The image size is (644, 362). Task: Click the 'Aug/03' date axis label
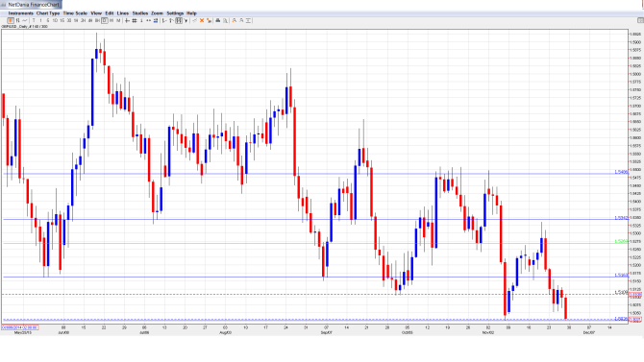[x=225, y=332]
